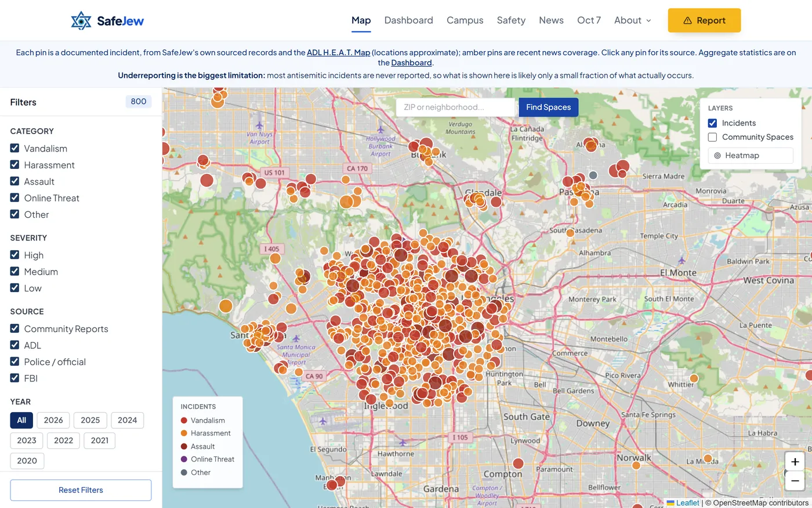Expand the About dropdown menu

[632, 20]
